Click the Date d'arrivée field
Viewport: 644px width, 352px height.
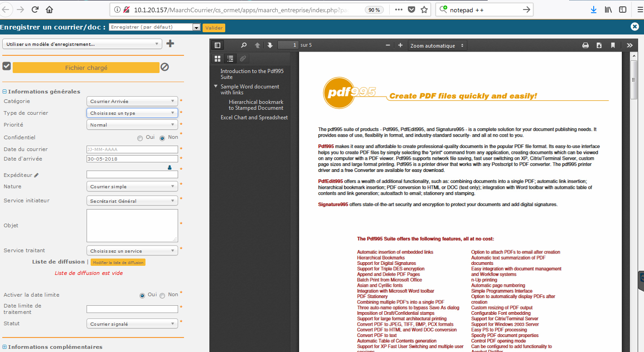pos(132,159)
